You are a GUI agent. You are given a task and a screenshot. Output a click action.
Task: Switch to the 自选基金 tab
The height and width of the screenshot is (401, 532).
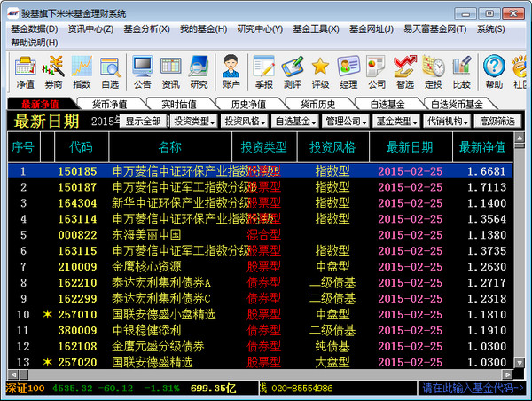pos(387,104)
